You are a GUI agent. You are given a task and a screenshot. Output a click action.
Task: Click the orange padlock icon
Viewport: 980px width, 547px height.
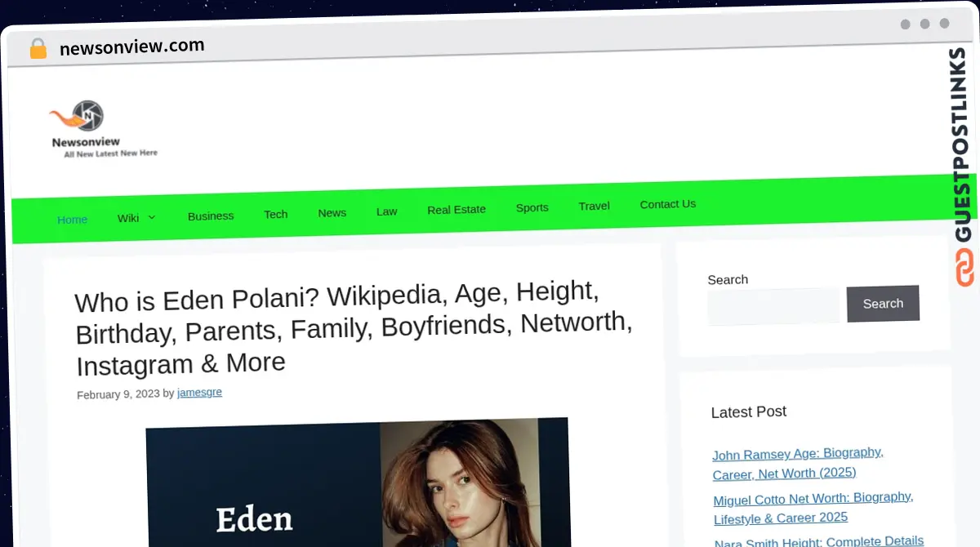tap(38, 49)
